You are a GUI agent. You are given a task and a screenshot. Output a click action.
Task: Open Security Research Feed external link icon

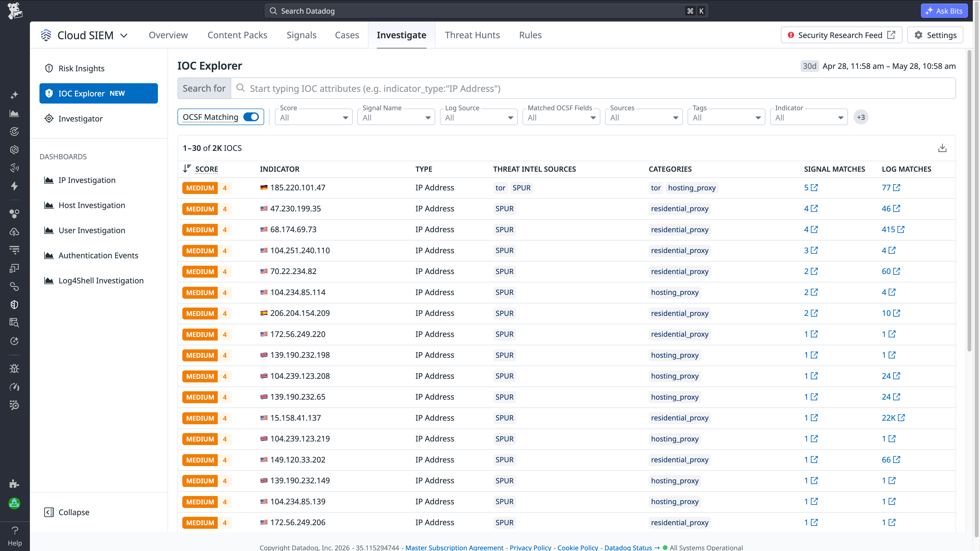[x=891, y=35]
